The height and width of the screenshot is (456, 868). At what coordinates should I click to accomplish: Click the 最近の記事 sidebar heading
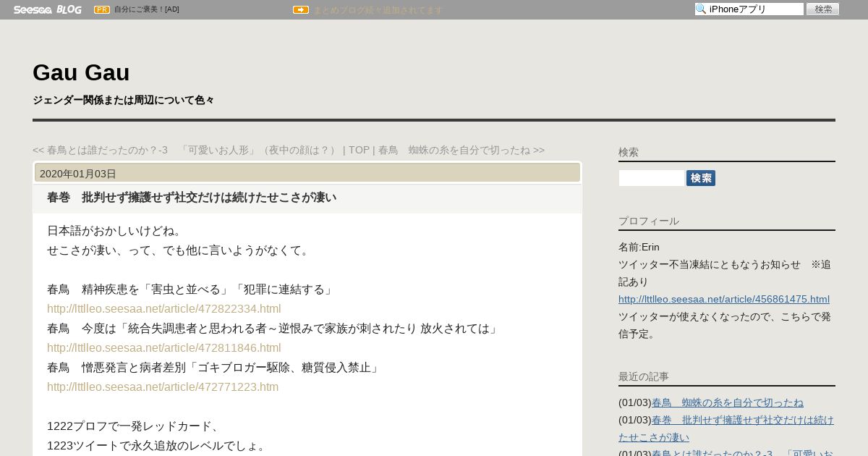(644, 376)
